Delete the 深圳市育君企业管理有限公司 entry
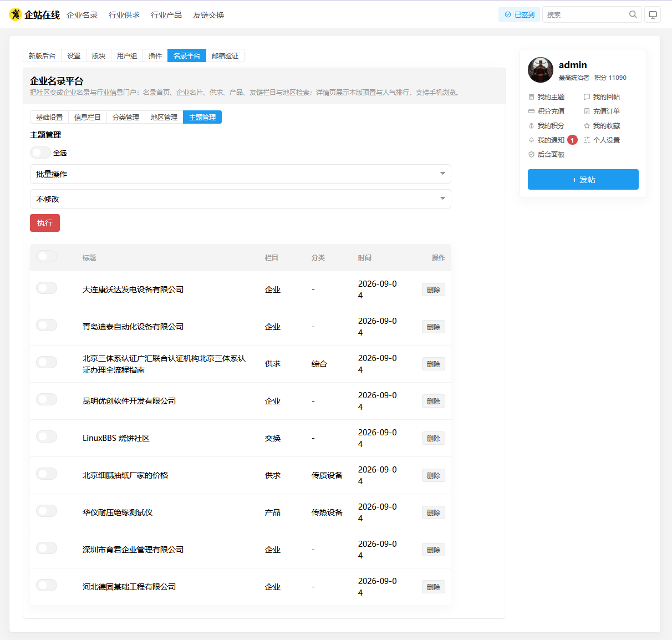 [434, 550]
